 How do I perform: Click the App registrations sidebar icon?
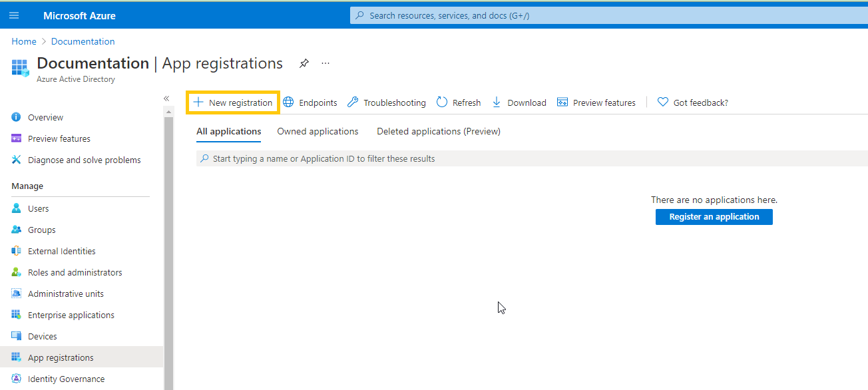tap(17, 357)
